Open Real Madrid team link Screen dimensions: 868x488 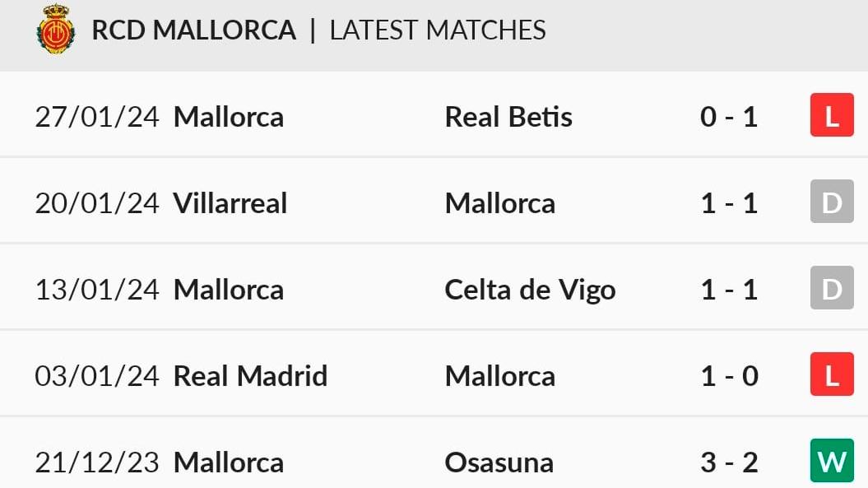click(250, 376)
